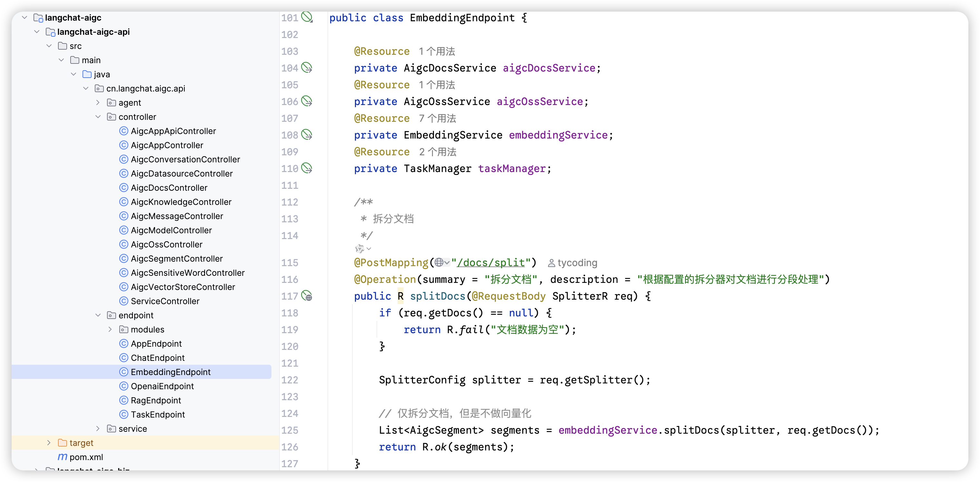Select RagEndpoint class in the tree
980x482 pixels.
tap(156, 400)
